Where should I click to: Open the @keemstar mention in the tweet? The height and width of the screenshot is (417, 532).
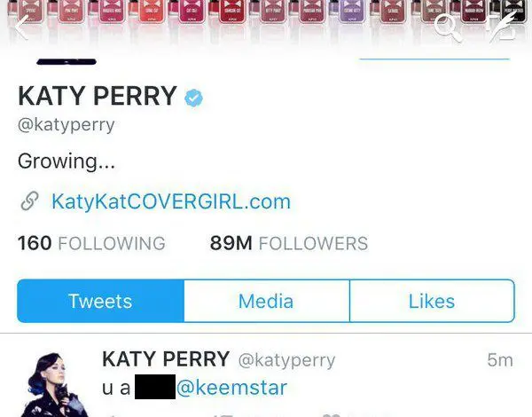coord(231,388)
